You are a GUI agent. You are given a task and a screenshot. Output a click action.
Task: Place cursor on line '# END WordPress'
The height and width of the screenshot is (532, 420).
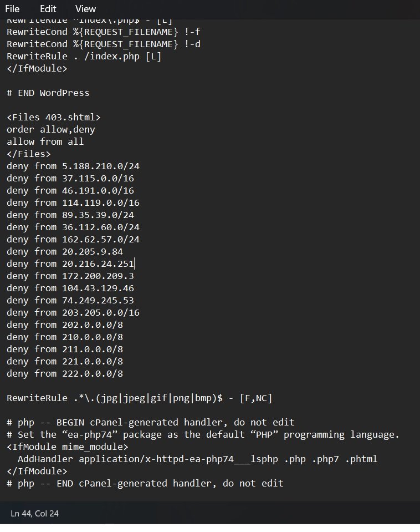[x=48, y=93]
